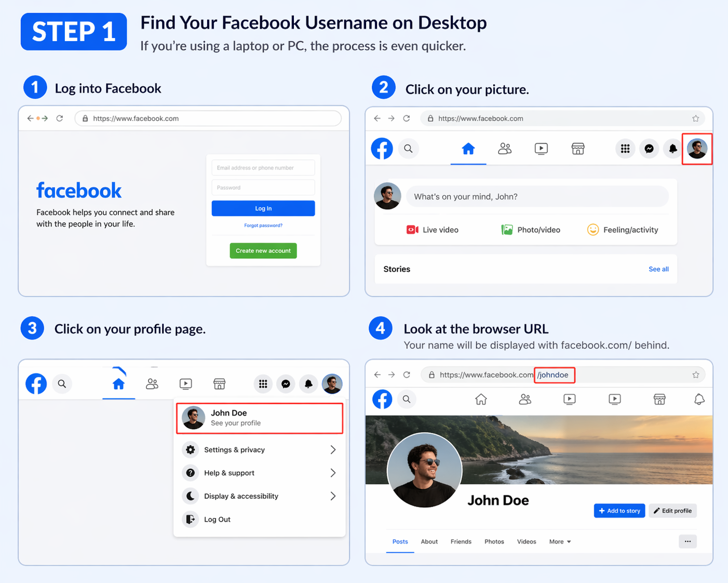Open the three-dots options button on the profile

(687, 541)
